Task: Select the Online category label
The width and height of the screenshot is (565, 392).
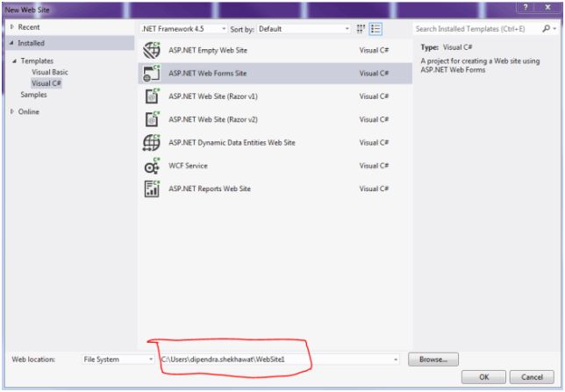Action: [x=28, y=111]
